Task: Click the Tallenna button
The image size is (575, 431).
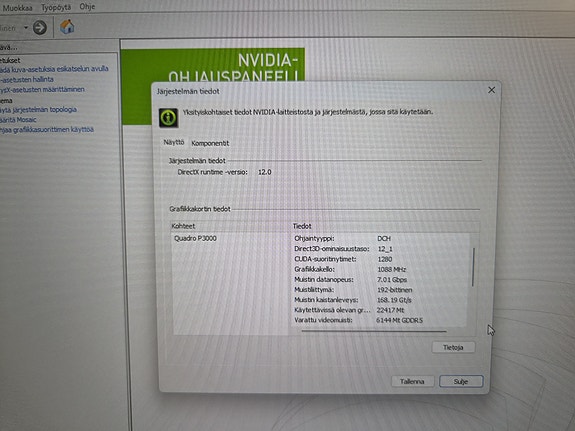Action: click(412, 381)
